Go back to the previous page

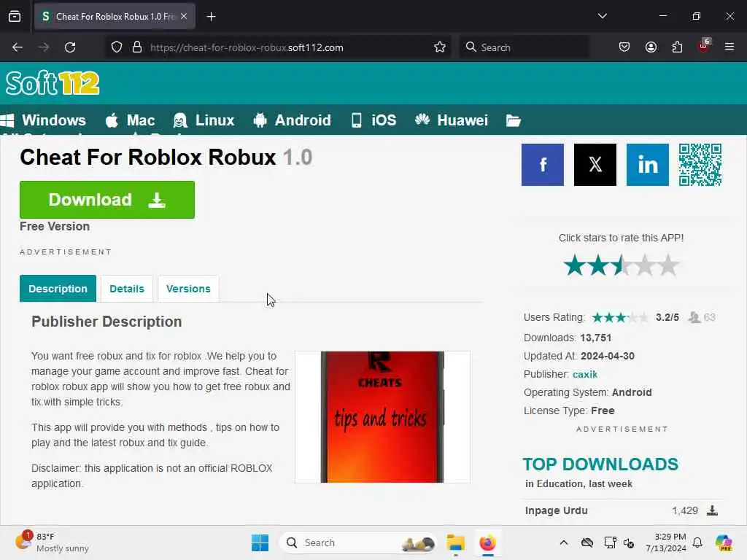click(18, 47)
